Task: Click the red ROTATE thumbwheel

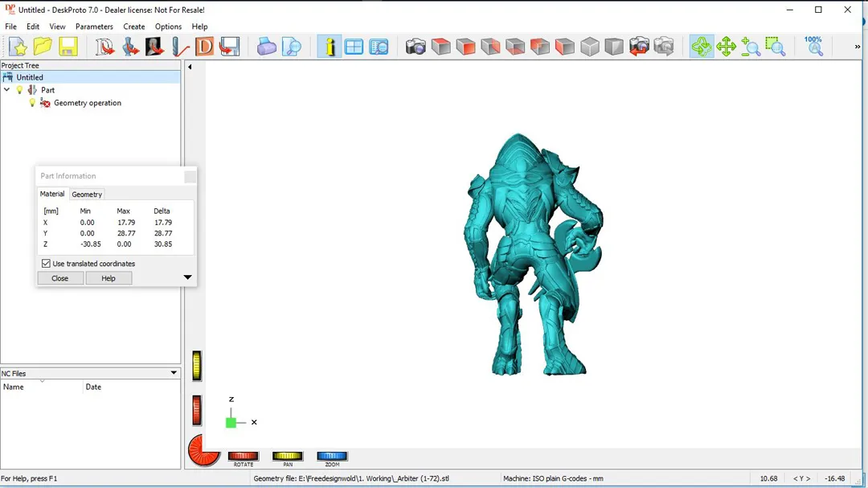Action: coord(243,456)
